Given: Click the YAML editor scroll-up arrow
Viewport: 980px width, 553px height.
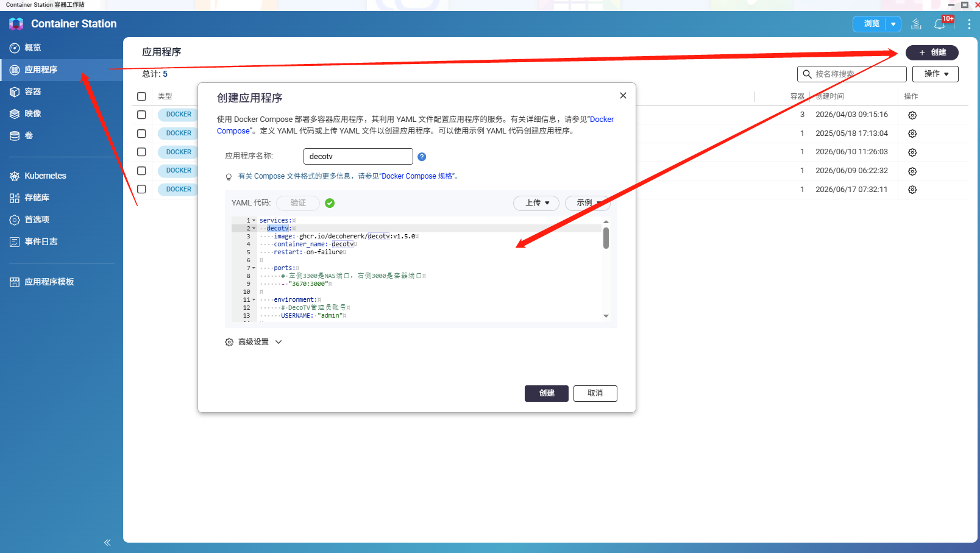Looking at the screenshot, I should tap(606, 222).
